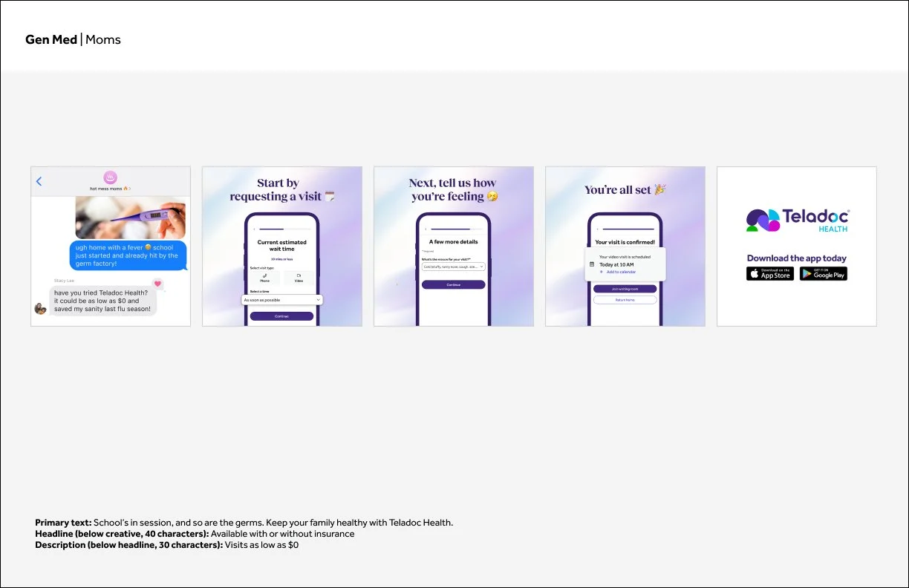Image resolution: width=909 pixels, height=588 pixels.
Task: Tap the blue back chevron in chat
Action: [39, 181]
